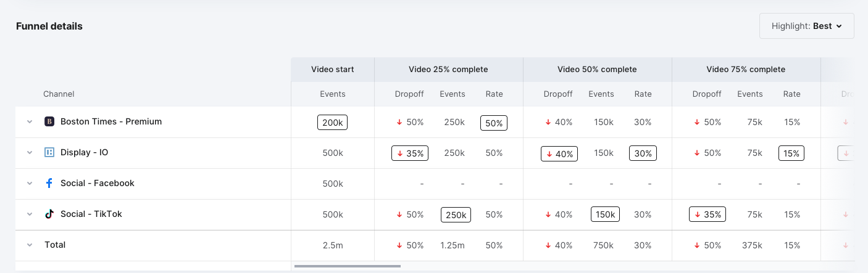Click the Facebook logo icon

(x=49, y=183)
